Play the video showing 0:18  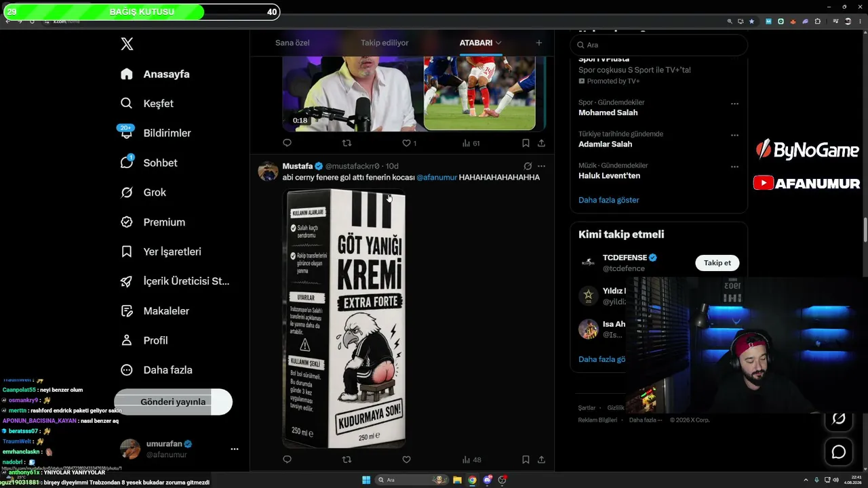(x=353, y=94)
